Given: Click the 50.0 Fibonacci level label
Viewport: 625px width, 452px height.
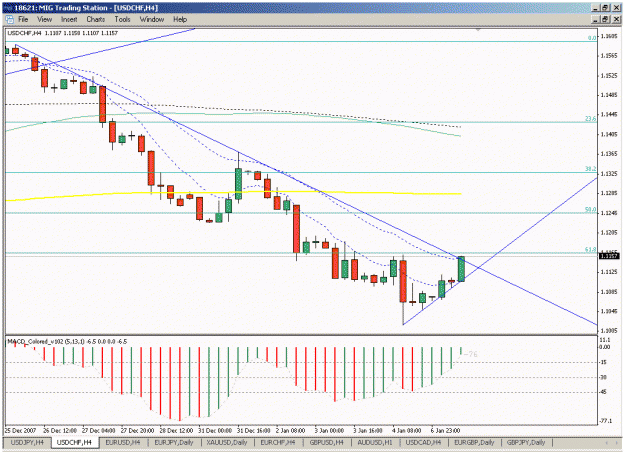Looking at the screenshot, I should point(590,209).
